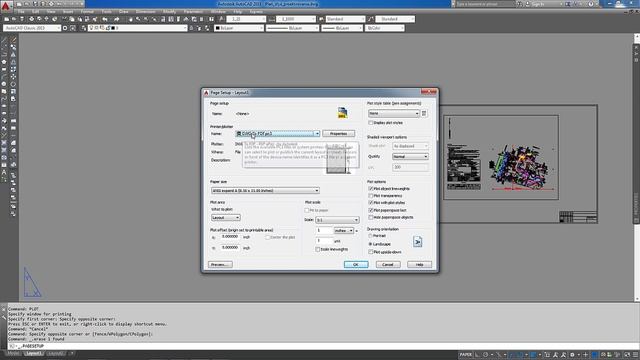The image size is (640, 360).
Task: Confirm the Page Setup with OK
Action: (356, 265)
